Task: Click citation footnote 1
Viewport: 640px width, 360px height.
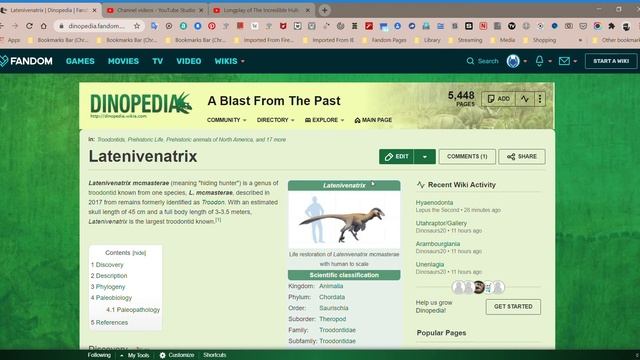Action: 218,220
